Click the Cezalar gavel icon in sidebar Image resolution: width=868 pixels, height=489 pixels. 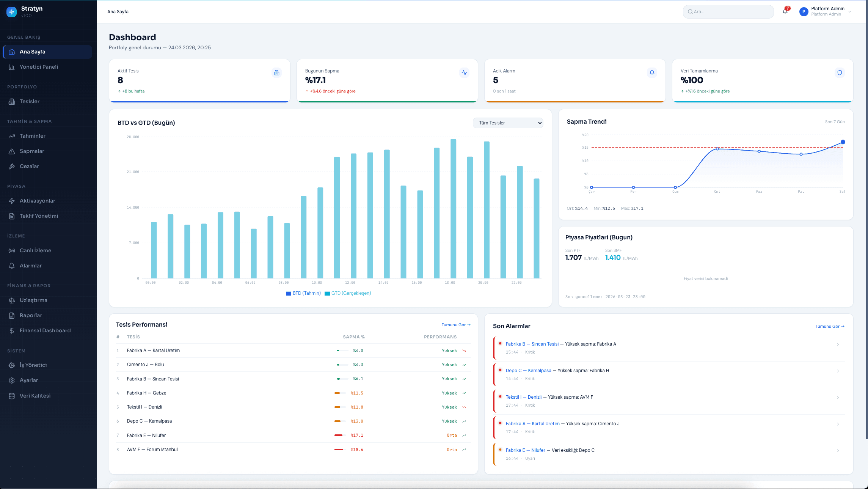pyautogui.click(x=12, y=166)
